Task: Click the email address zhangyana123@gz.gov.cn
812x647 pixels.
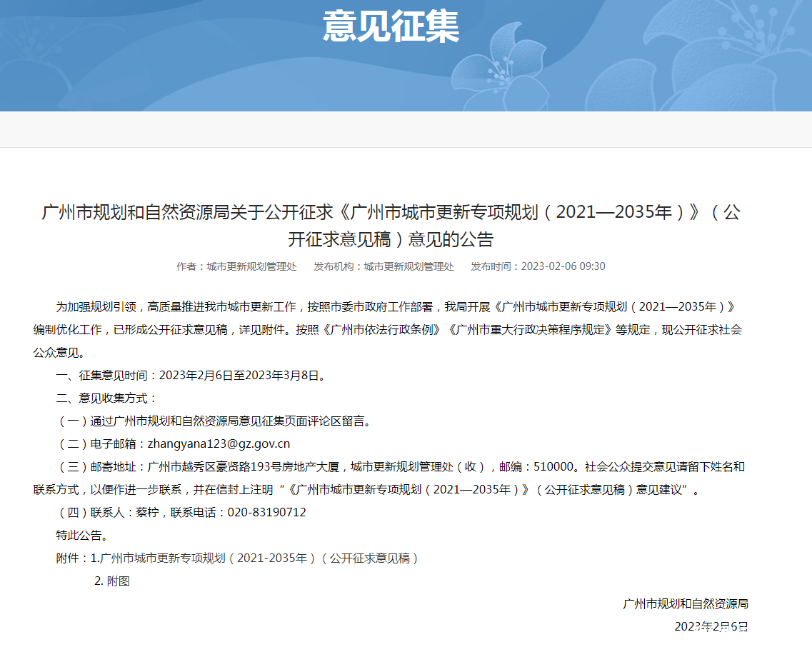Action: [219, 444]
